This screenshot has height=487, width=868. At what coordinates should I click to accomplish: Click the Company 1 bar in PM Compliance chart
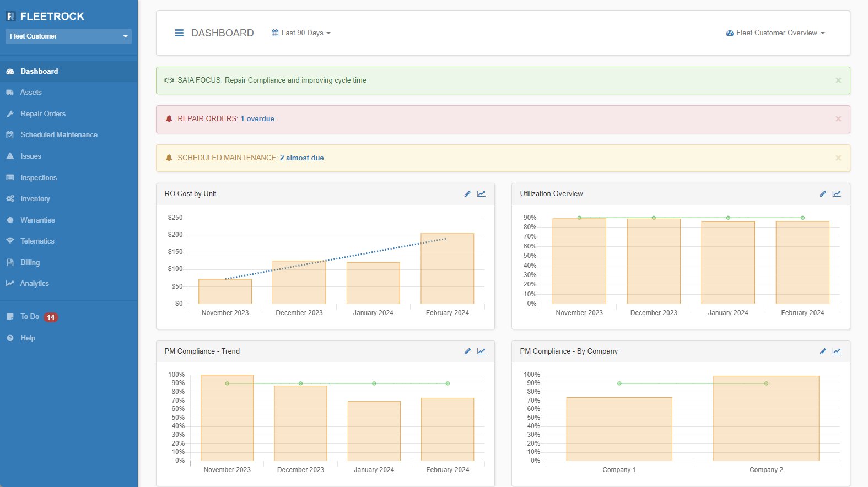tap(619, 429)
